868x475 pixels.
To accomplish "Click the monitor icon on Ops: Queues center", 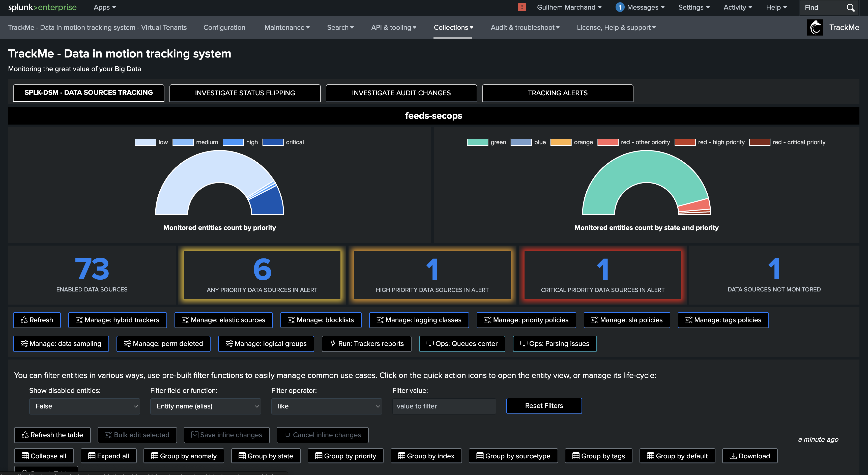I will click(x=430, y=343).
